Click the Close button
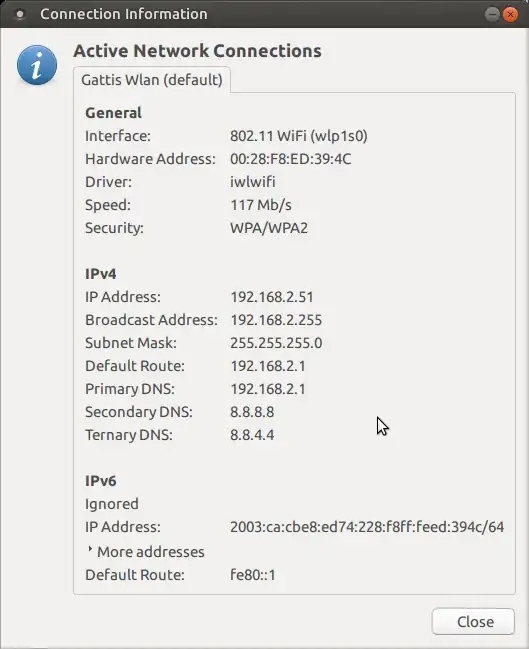The height and width of the screenshot is (649, 529). tap(473, 621)
